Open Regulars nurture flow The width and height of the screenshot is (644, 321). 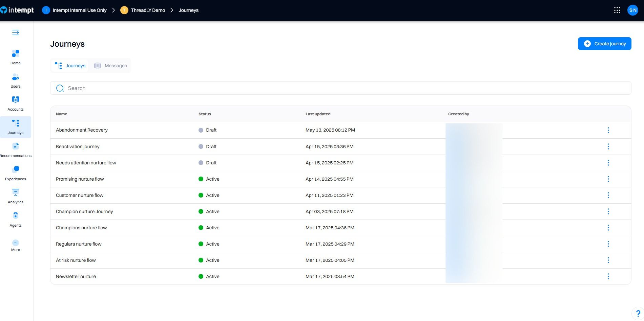(79, 244)
